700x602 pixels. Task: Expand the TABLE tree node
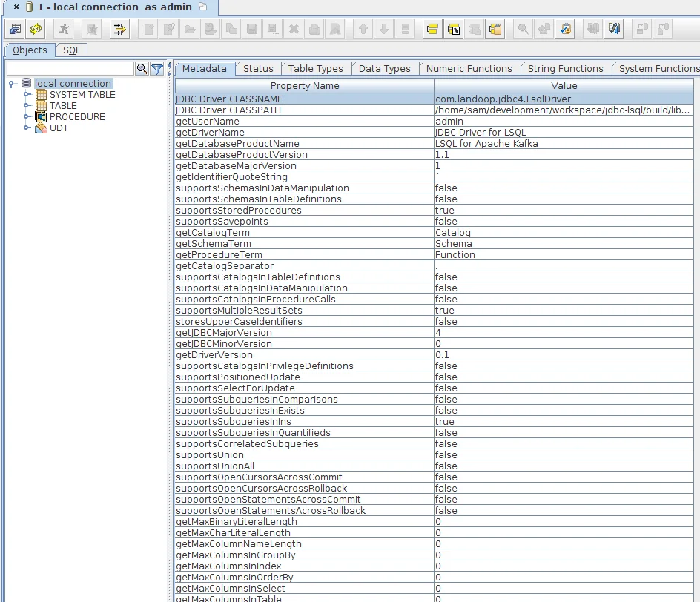point(27,106)
